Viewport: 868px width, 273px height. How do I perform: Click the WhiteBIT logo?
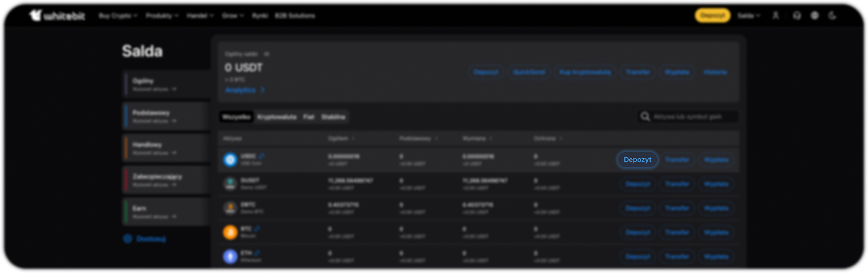click(x=58, y=16)
